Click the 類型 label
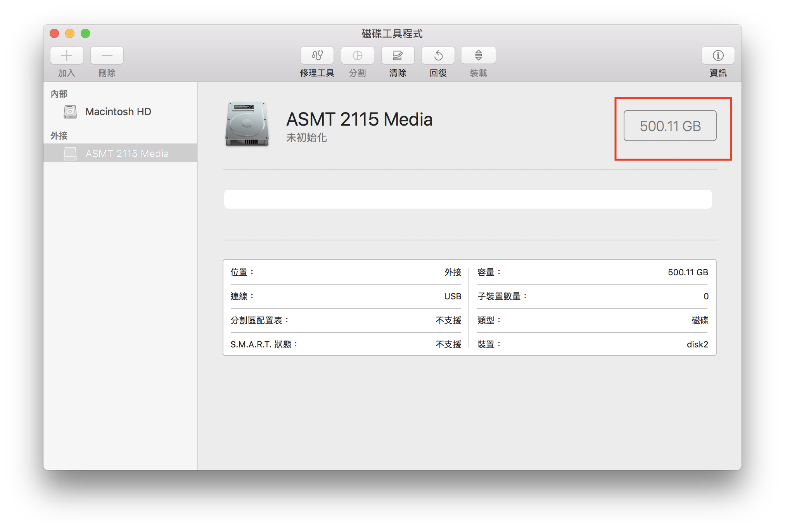The width and height of the screenshot is (785, 532). click(489, 320)
